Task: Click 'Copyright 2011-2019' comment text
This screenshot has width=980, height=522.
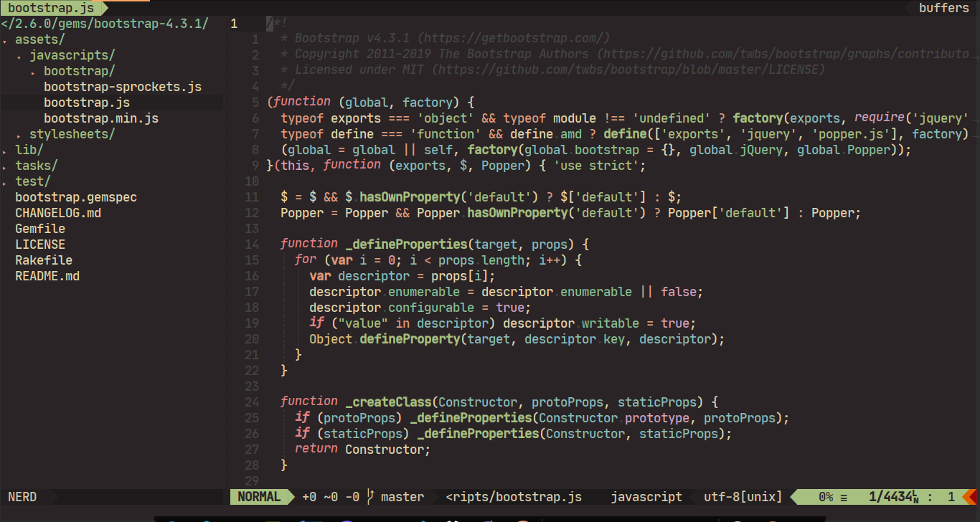Action: pos(362,55)
